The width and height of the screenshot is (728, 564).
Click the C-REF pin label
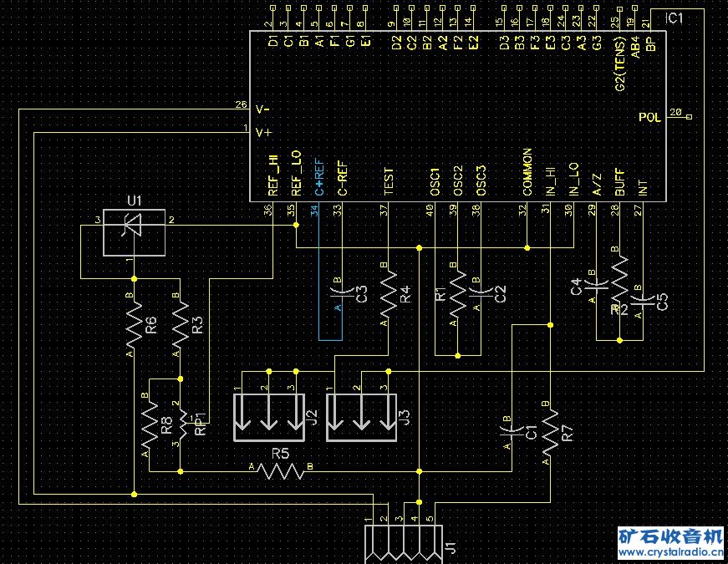pos(342,178)
